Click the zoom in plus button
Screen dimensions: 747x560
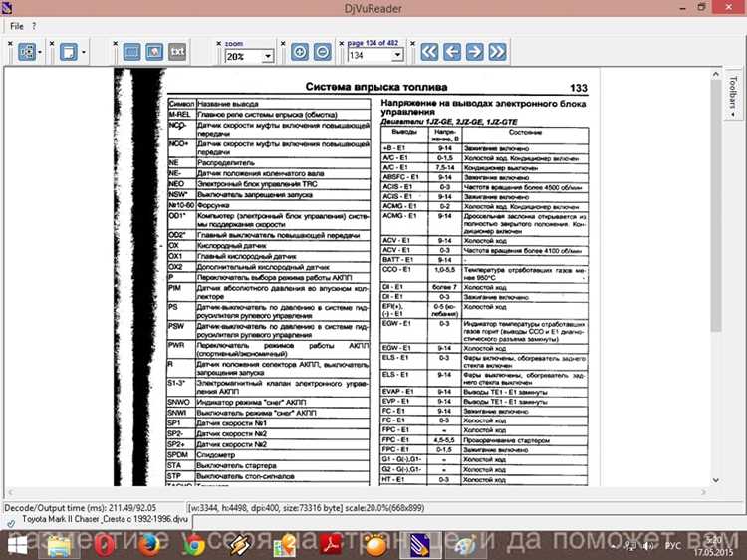pos(300,51)
